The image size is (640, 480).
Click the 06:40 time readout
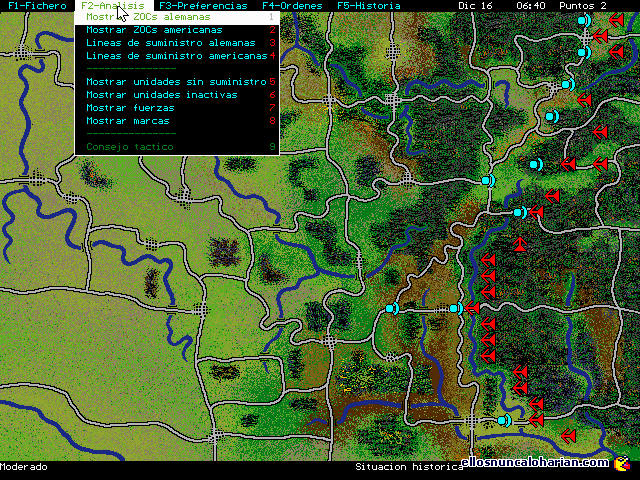531,6
